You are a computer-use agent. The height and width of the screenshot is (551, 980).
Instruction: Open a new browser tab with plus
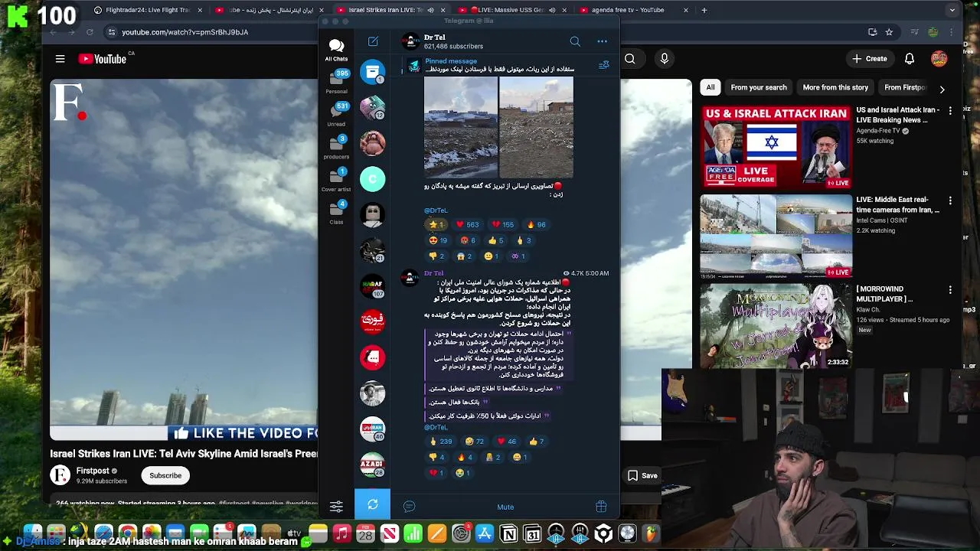(704, 10)
